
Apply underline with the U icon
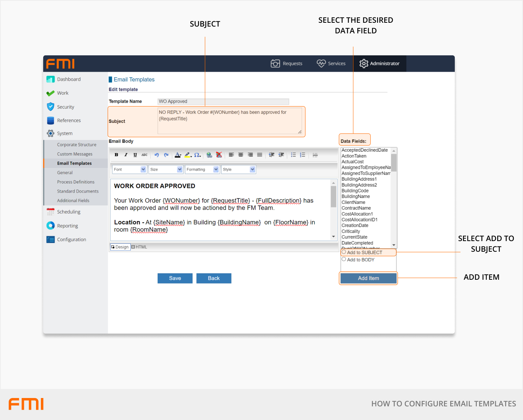pyautogui.click(x=135, y=155)
